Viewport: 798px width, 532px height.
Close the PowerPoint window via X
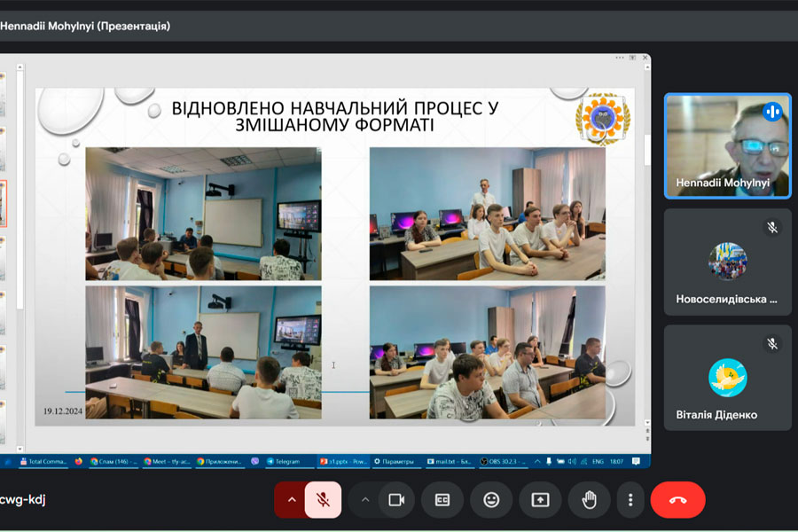click(x=645, y=58)
